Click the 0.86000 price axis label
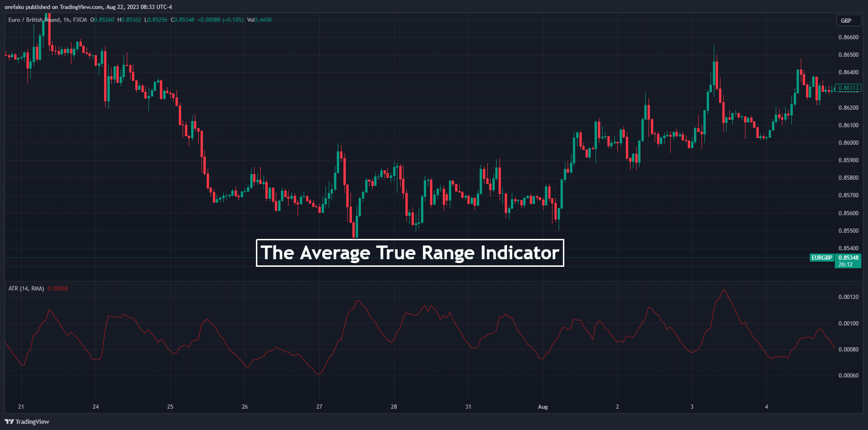 pos(848,143)
